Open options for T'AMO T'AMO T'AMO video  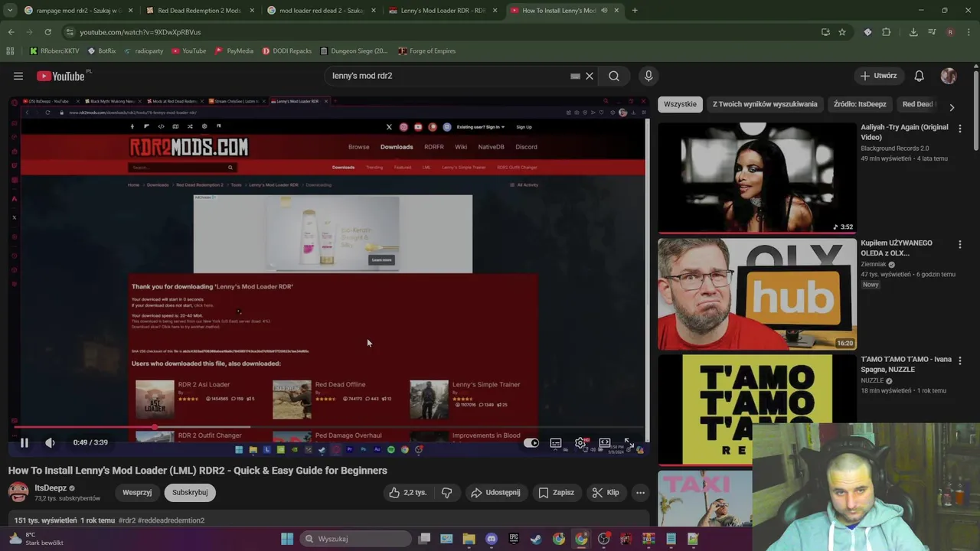960,360
